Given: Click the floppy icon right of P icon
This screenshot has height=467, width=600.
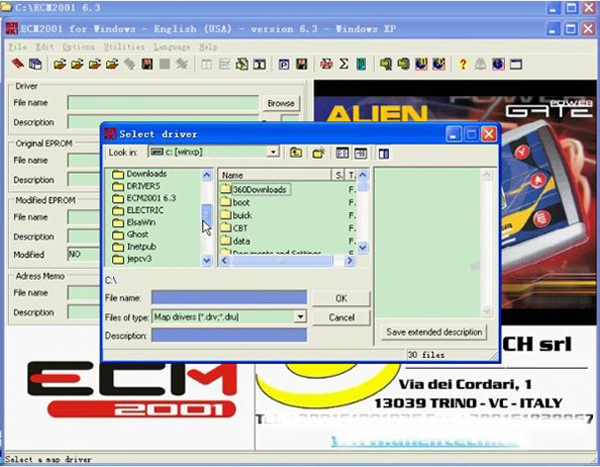Looking at the screenshot, I should coord(302,64).
